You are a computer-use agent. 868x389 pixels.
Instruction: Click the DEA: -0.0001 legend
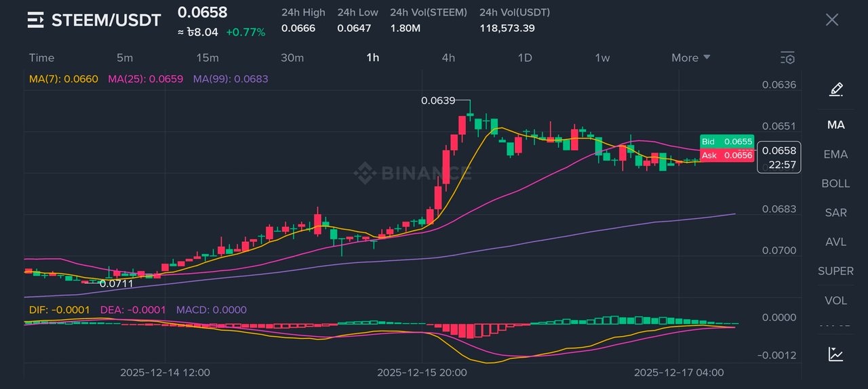pos(133,310)
